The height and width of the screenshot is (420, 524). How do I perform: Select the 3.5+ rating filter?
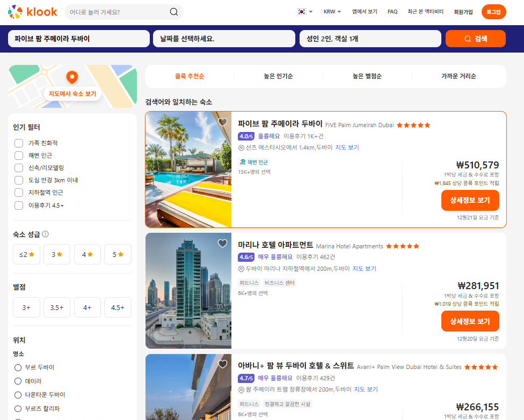tap(57, 307)
